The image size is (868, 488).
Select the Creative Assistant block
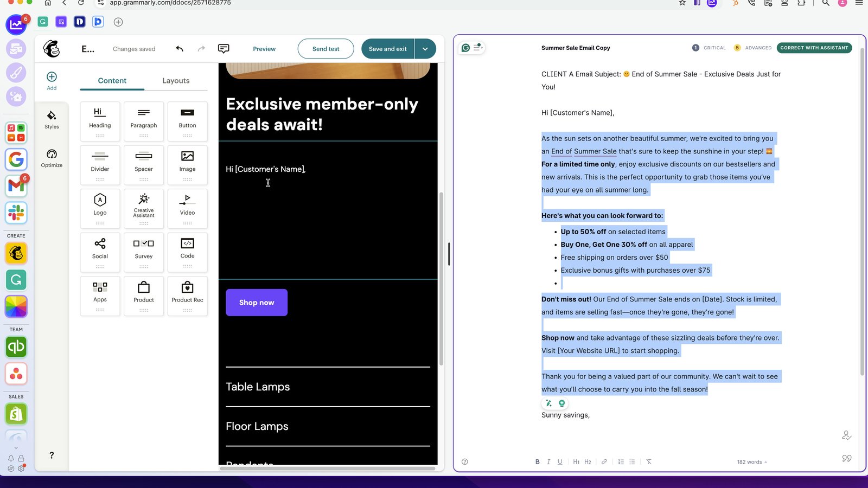(144, 209)
